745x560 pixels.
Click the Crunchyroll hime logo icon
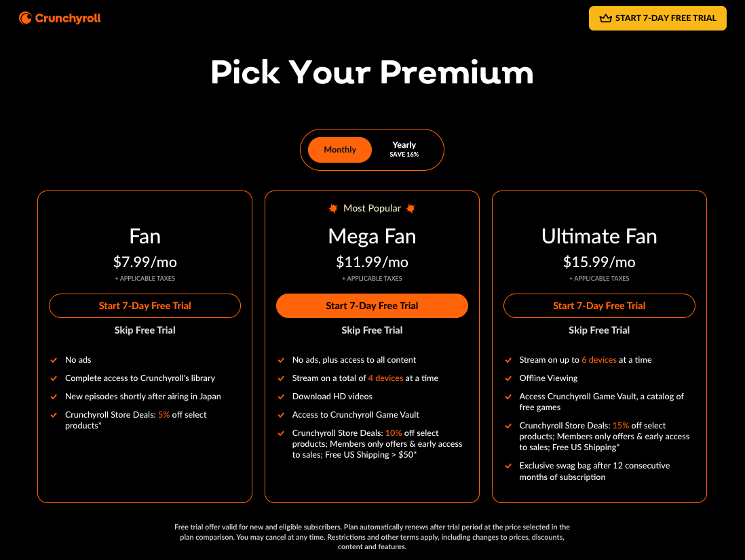pos(24,18)
